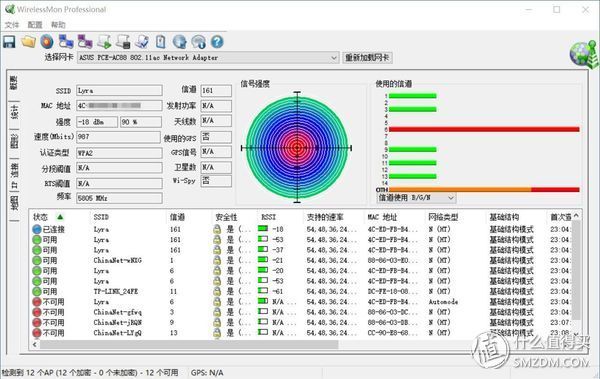Open the 帮助 menu
The height and width of the screenshot is (379, 600).
click(x=58, y=25)
